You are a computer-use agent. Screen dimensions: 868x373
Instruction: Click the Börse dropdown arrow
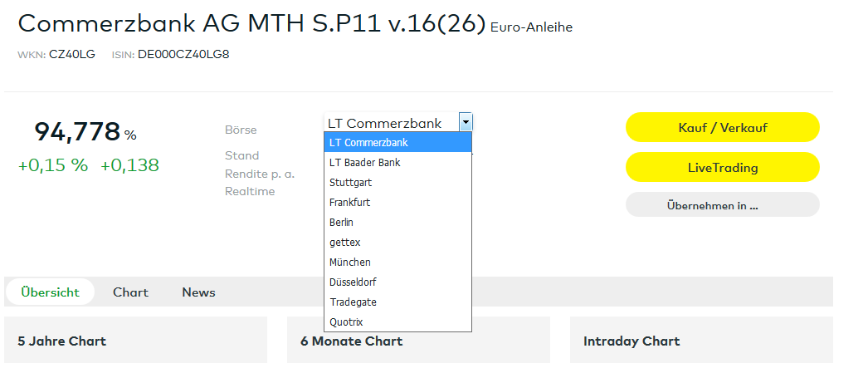466,122
